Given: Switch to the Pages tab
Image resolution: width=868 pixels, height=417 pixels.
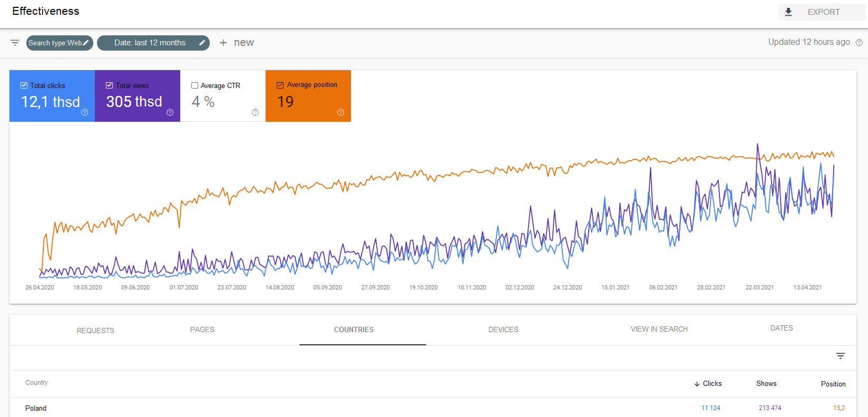Looking at the screenshot, I should point(202,329).
